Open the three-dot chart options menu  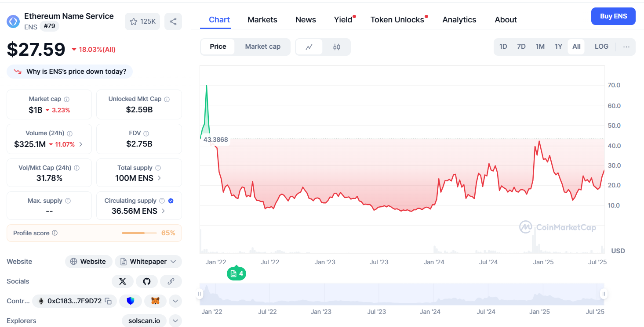(626, 47)
